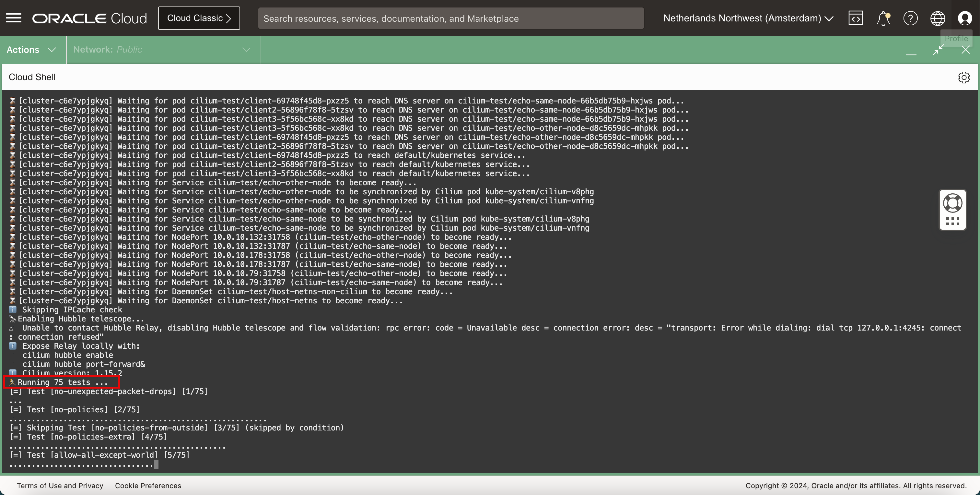This screenshot has height=495, width=980.
Task: Open the Profile avatar menu
Action: click(965, 18)
